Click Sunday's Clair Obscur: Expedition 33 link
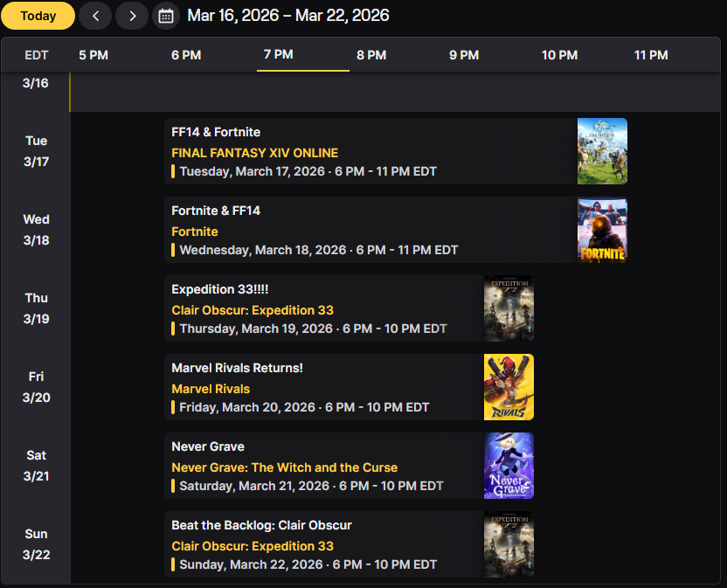Screen dimensions: 727x588 [253, 546]
